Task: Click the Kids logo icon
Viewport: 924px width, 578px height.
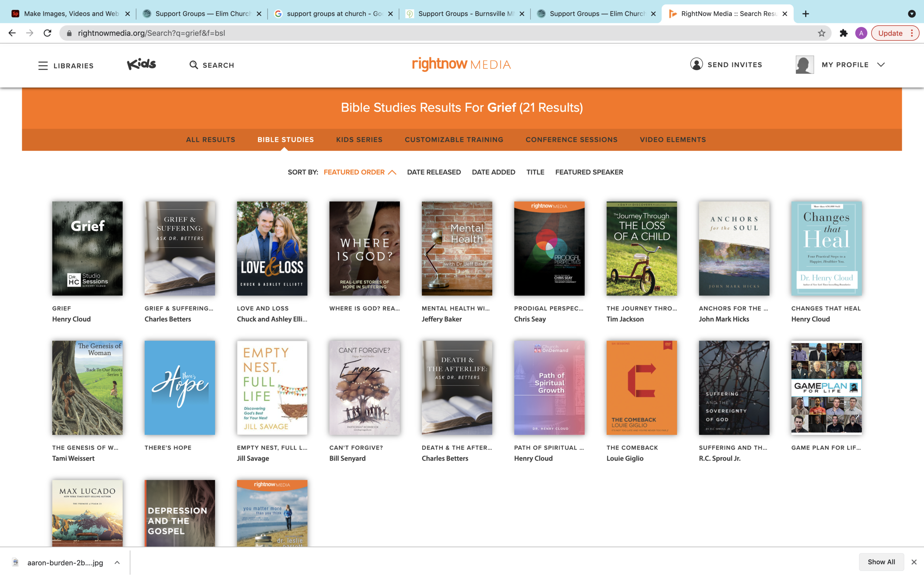Action: pos(141,64)
